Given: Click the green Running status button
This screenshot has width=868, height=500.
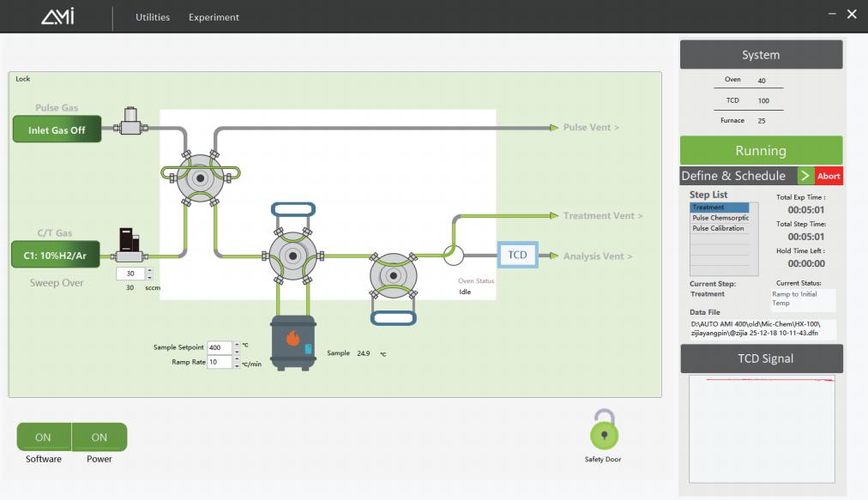Looking at the screenshot, I should 761,150.
